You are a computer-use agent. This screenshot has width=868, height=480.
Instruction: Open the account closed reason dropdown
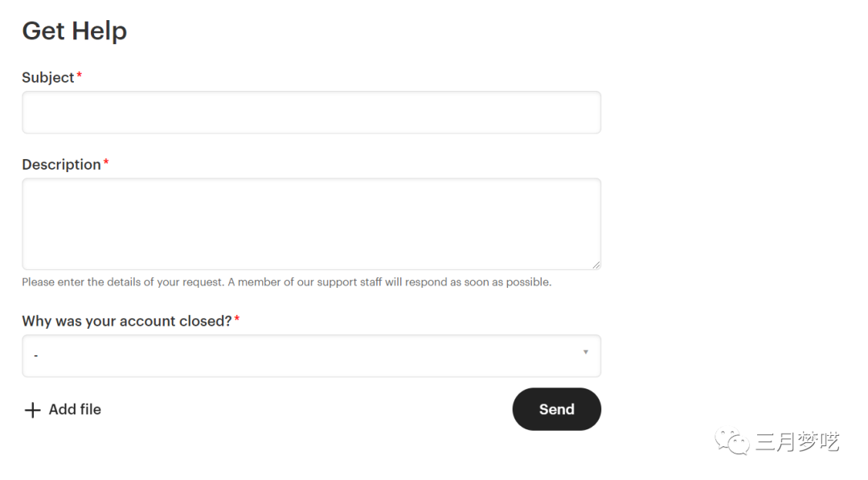coord(311,355)
